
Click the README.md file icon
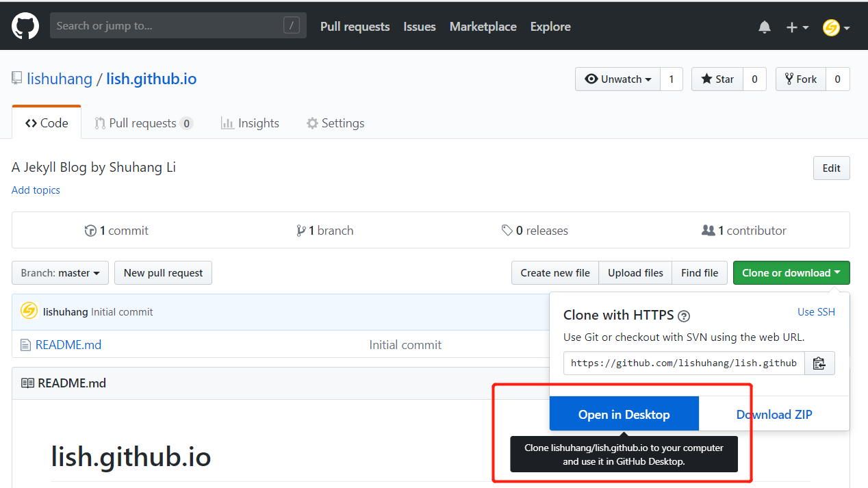(x=25, y=345)
